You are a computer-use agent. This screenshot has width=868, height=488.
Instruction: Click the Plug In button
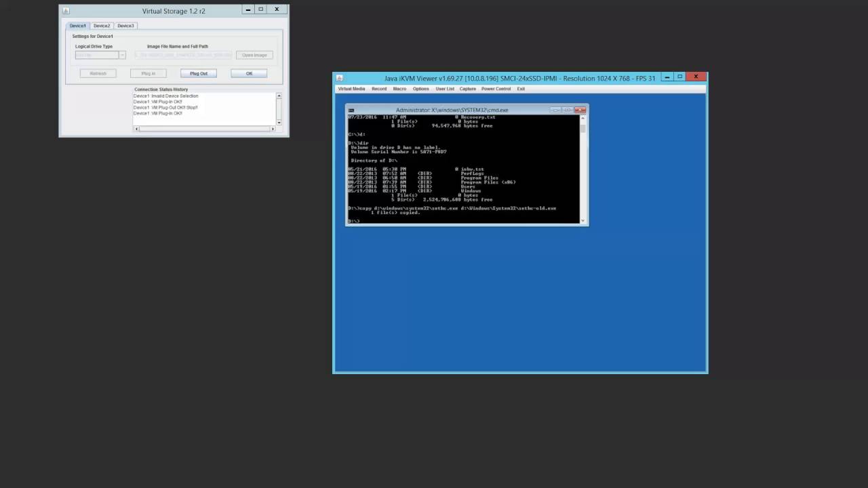pos(149,73)
